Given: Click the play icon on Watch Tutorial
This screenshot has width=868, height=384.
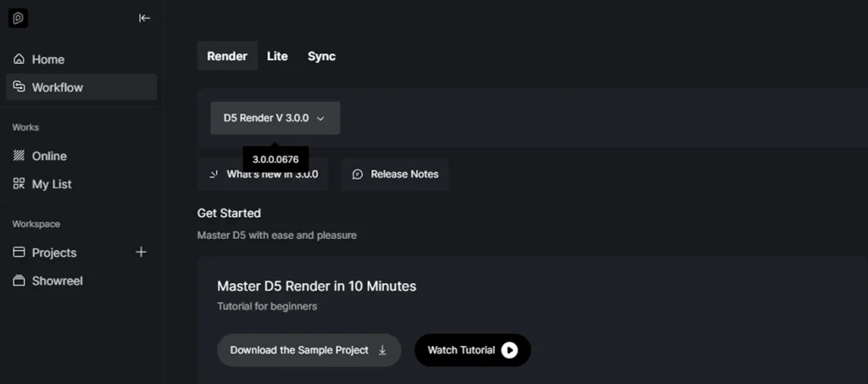Looking at the screenshot, I should click(509, 350).
